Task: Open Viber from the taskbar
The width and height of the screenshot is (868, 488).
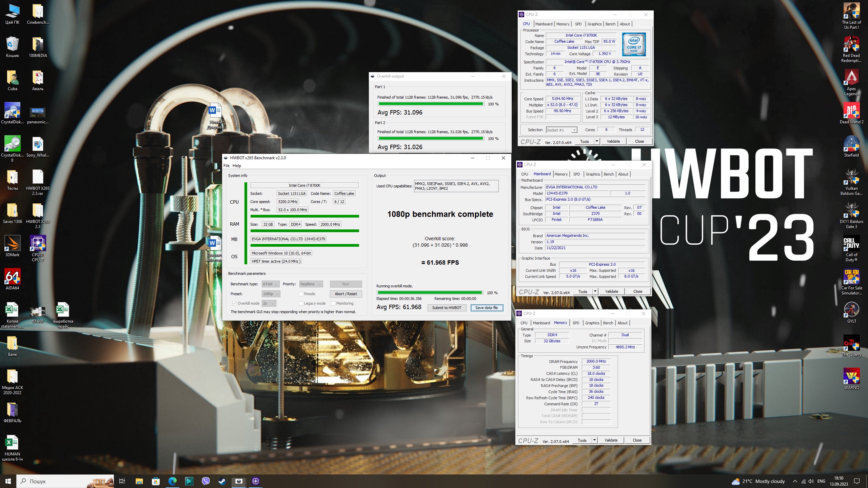Action: pyautogui.click(x=205, y=481)
